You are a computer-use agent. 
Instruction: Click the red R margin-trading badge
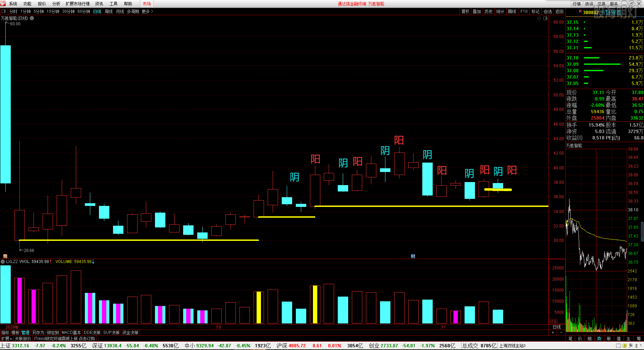tap(580, 11)
